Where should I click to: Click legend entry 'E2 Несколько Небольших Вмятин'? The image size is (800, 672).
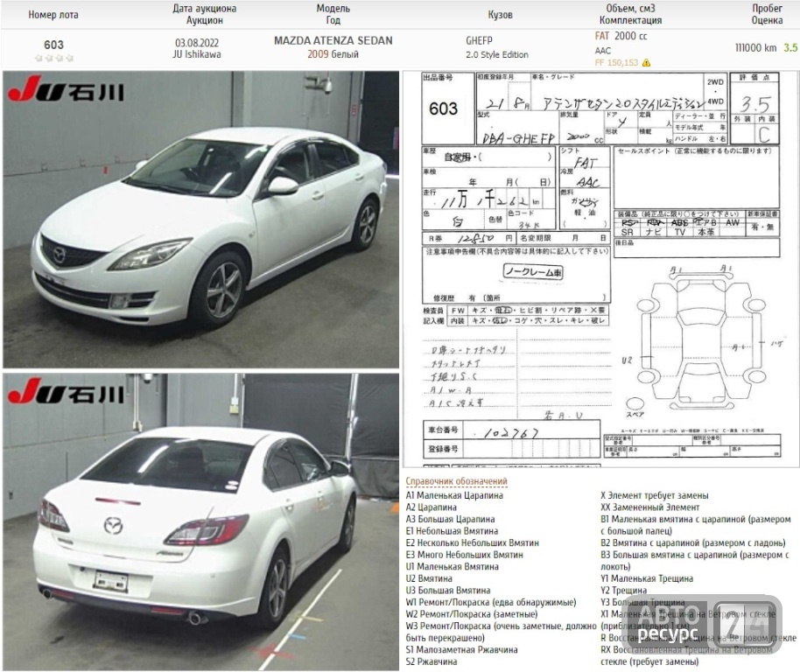coord(472,543)
